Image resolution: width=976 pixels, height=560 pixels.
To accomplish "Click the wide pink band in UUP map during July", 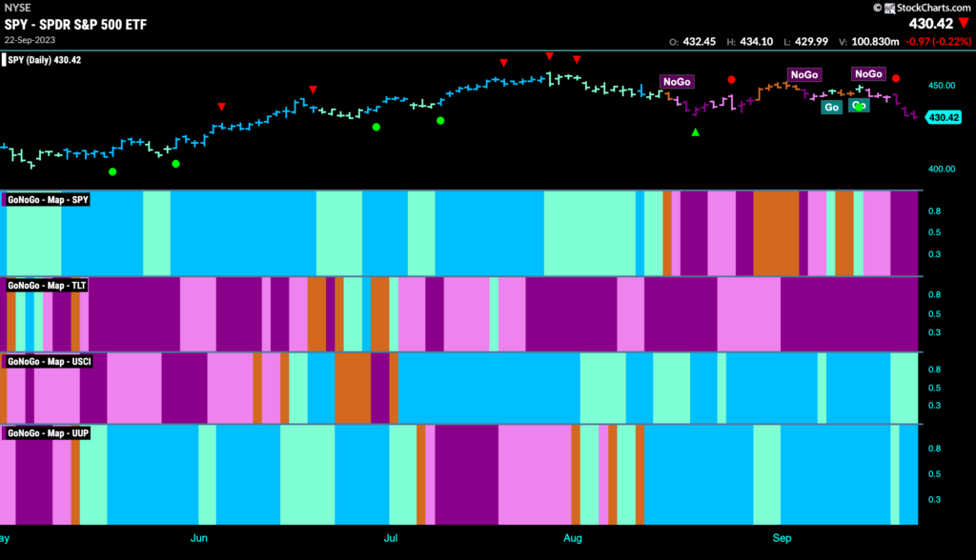I will [535, 474].
